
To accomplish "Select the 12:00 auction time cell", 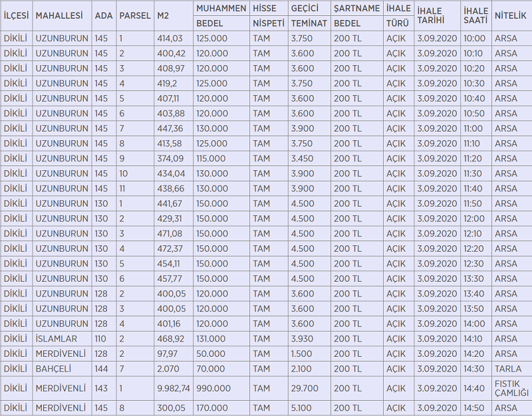I will click(474, 219).
